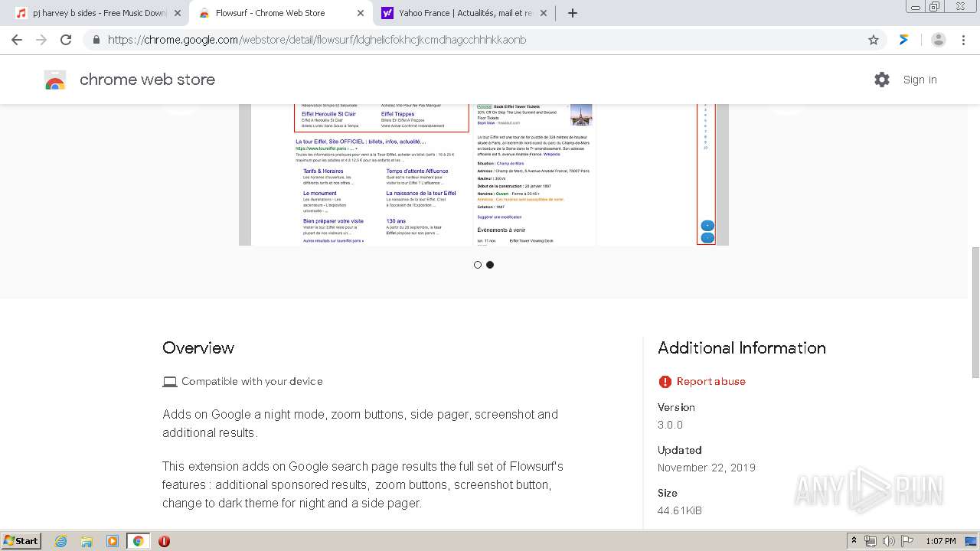Viewport: 980px width, 551px height.
Task: Open the Windows Start menu
Action: pos(21,540)
